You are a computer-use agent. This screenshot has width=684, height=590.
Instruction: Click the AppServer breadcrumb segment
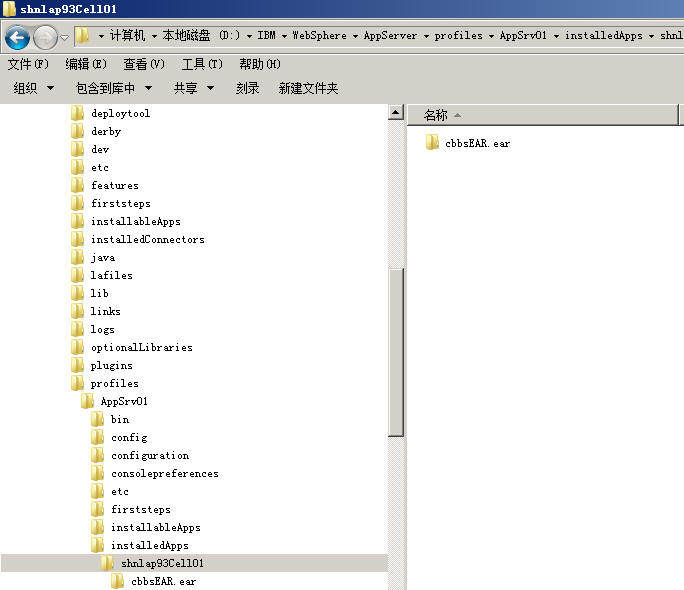[390, 35]
